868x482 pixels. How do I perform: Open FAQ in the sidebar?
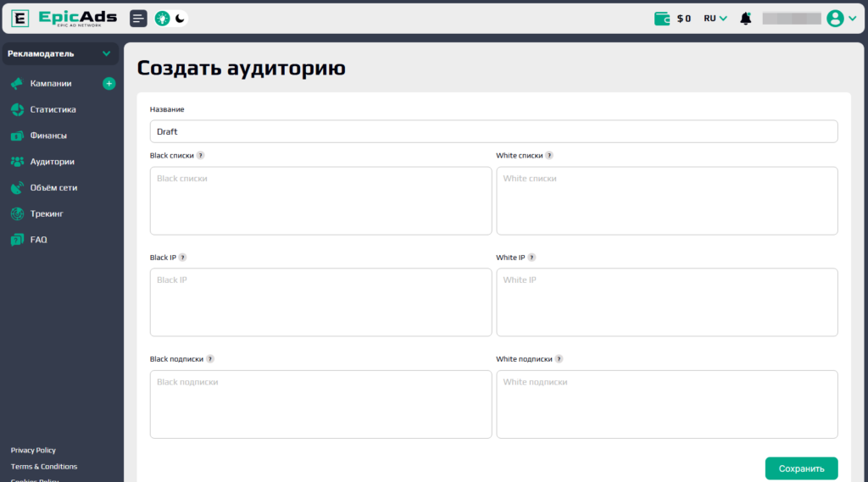pos(38,240)
